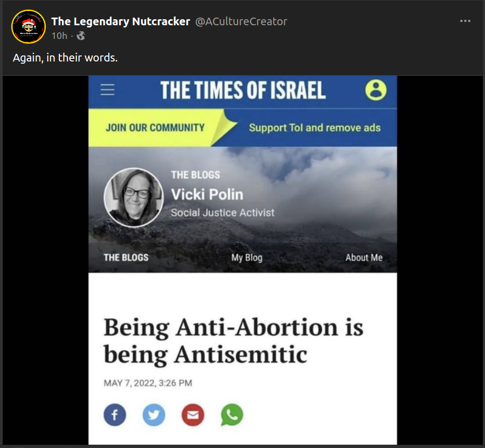Click the Vicki Polin author name
This screenshot has width=485, height=448.
coord(207,194)
